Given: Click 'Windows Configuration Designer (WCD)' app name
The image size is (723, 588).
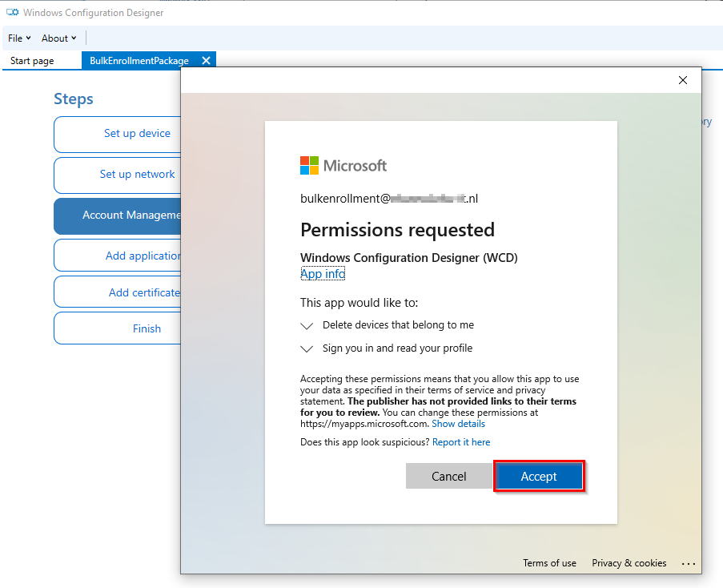Looking at the screenshot, I should click(409, 257).
